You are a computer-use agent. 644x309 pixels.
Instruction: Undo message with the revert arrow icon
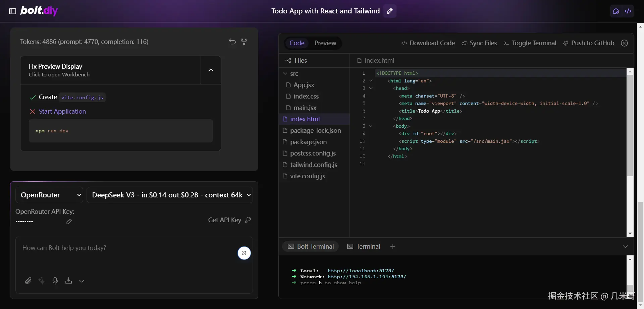[232, 42]
